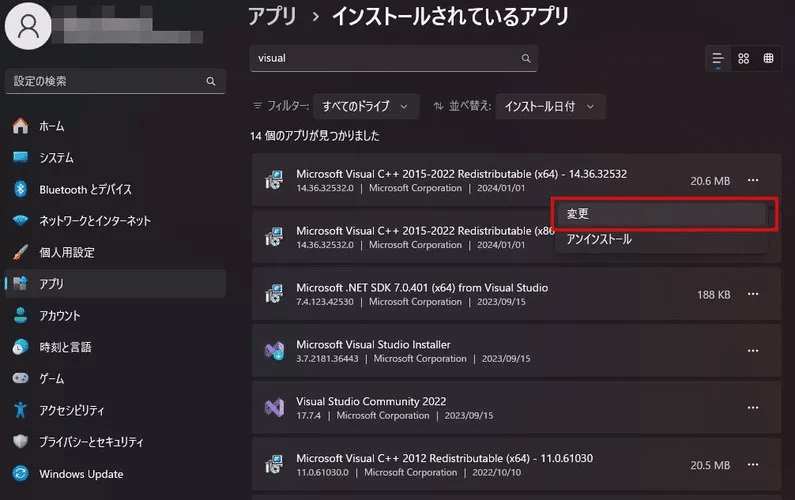
Task: Choose アンインストール from the context menu
Action: 661,239
